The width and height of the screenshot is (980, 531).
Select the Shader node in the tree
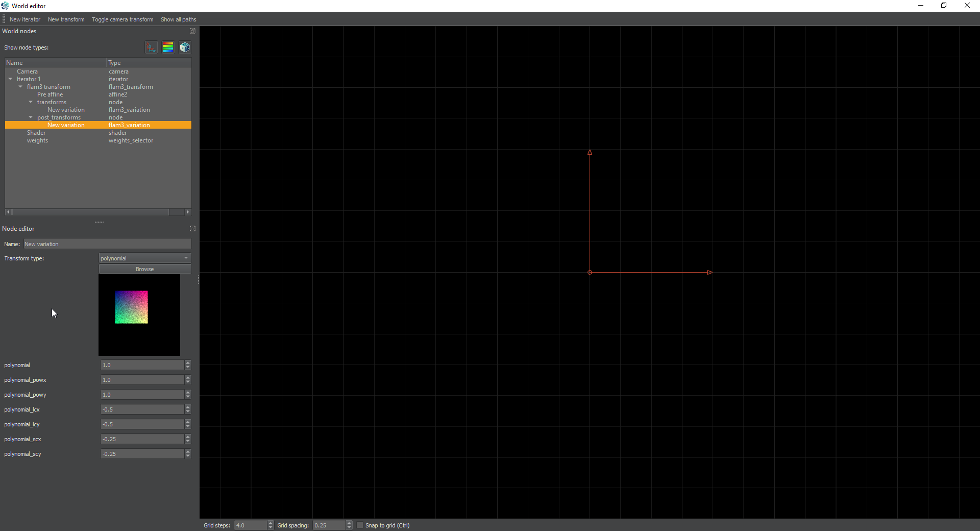98,133
